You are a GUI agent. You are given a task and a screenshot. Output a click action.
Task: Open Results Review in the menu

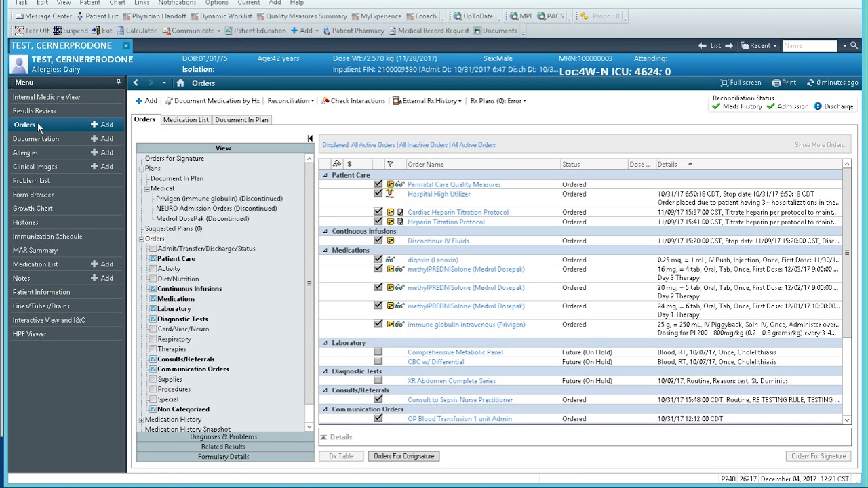point(35,111)
